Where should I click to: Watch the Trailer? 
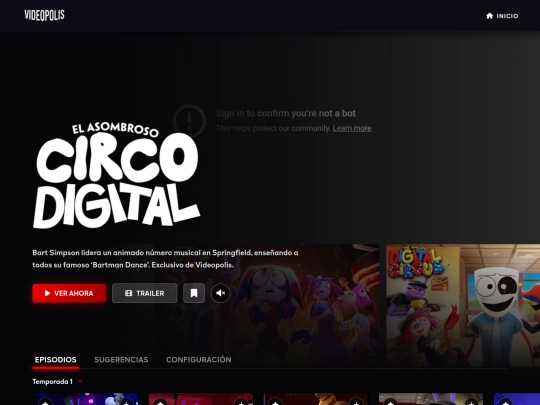point(145,293)
